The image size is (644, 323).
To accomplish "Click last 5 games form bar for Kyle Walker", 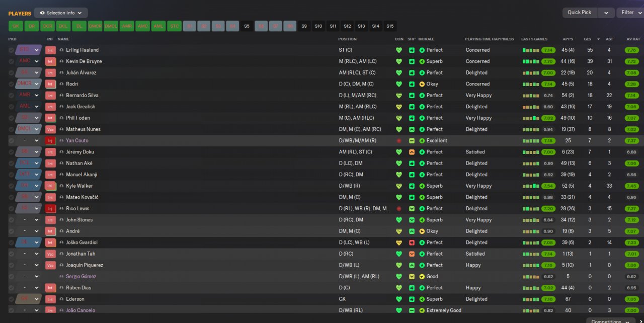I will pos(531,186).
